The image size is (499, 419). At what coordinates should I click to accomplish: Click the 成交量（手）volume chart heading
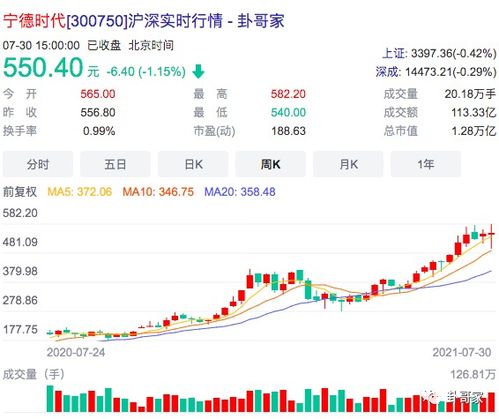34,374
